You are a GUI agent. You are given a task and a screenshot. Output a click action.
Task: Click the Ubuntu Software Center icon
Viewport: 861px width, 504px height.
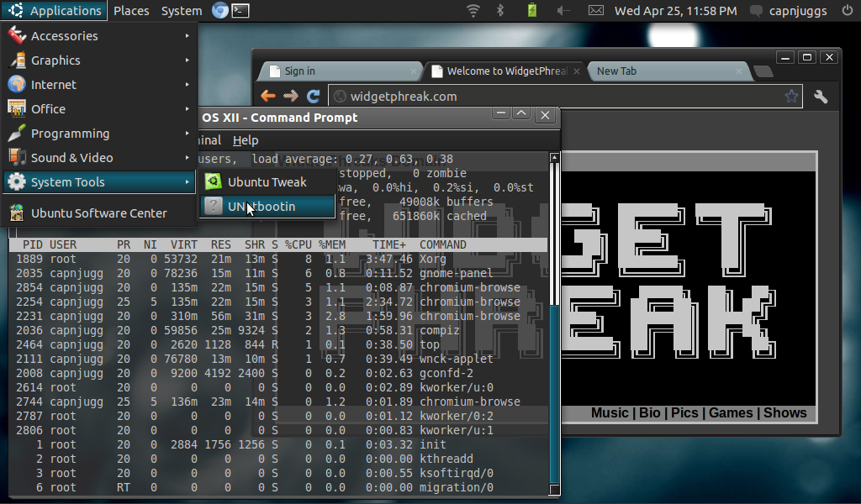(x=17, y=213)
